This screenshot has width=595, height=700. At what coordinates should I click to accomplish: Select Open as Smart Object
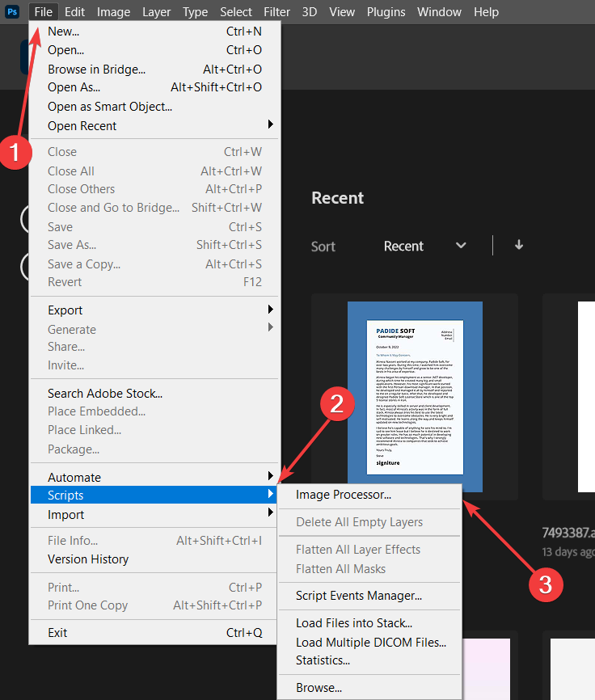click(110, 107)
